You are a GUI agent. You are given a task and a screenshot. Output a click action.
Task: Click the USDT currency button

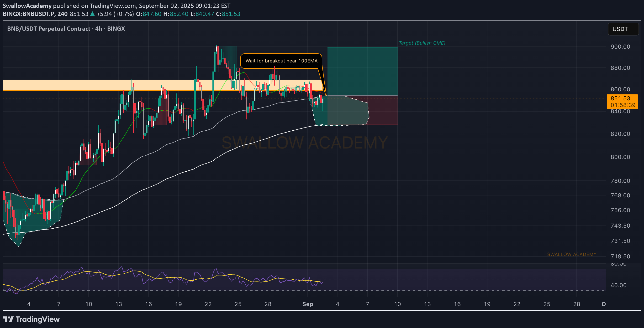[x=623, y=29]
